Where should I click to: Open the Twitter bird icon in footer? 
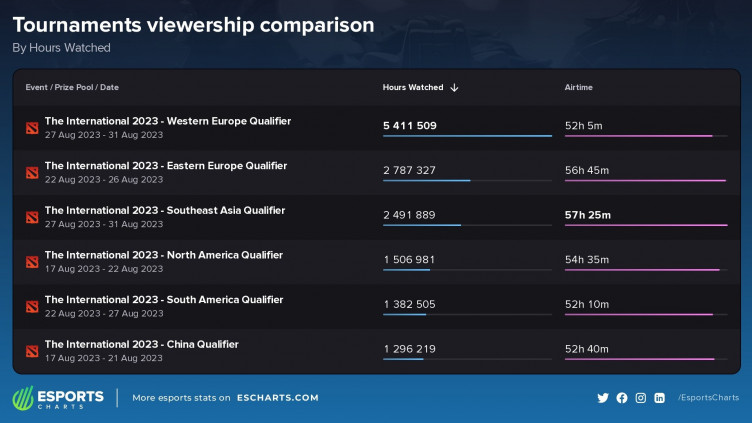pos(603,398)
